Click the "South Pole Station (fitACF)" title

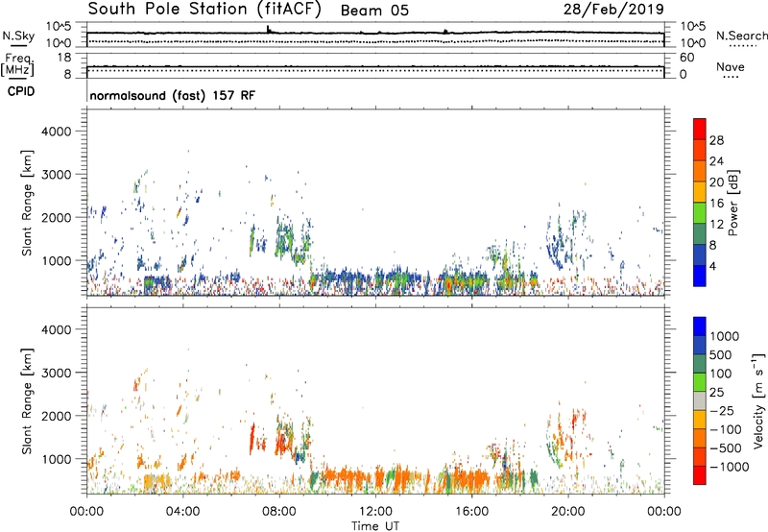point(204,9)
